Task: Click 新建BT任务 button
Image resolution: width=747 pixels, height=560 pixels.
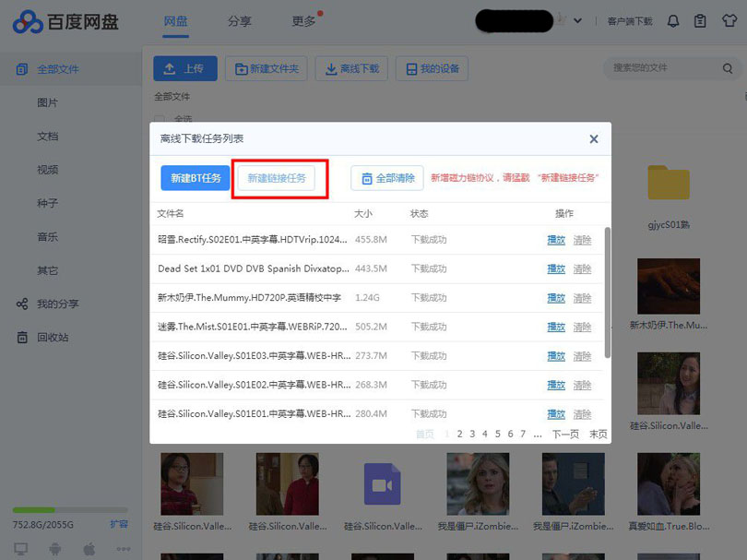Action: tap(196, 178)
